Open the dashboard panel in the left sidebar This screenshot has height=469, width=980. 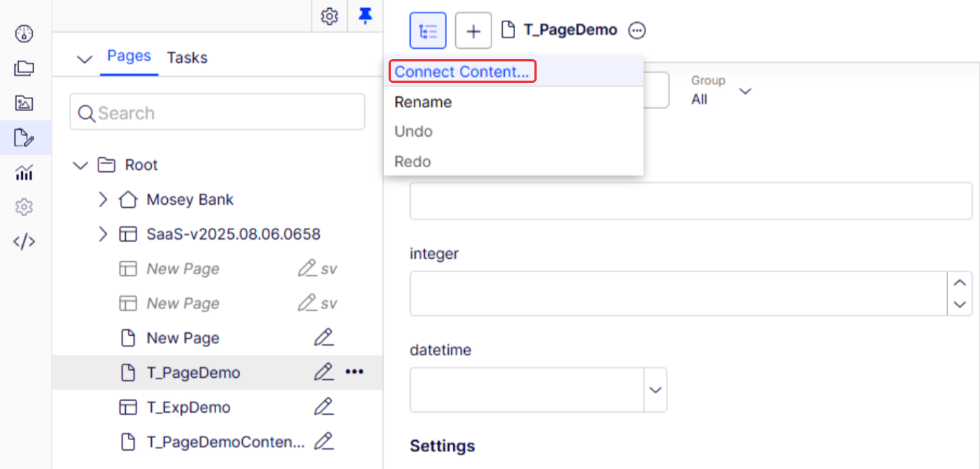pos(24,33)
